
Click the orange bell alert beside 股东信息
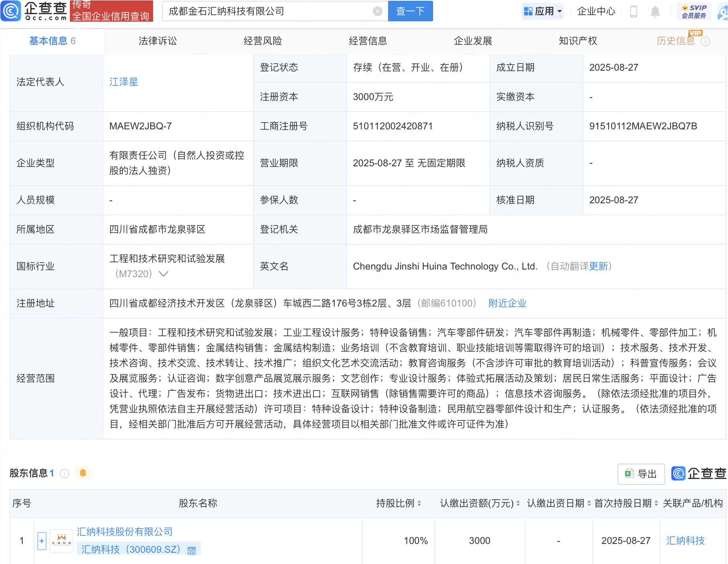[x=83, y=473]
